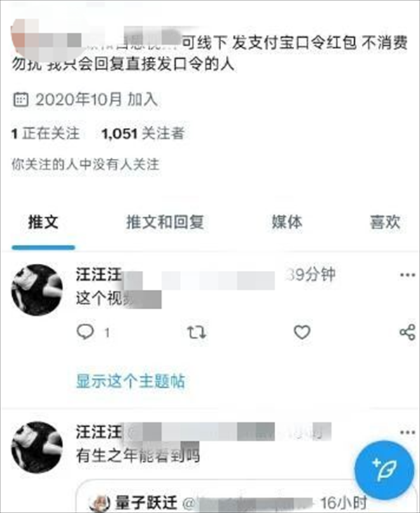This screenshot has width=420, height=513.
Task: Click the 有生之年能看到吗 tweet text
Action: 138,456
